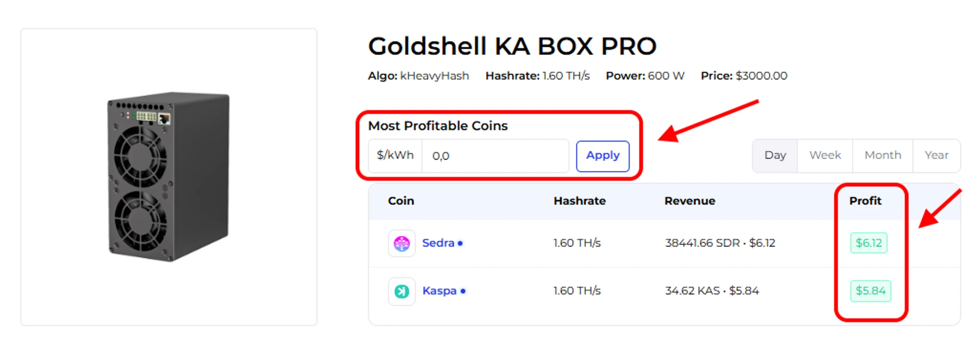
Task: Click the Hashrate column header
Action: pyautogui.click(x=579, y=201)
